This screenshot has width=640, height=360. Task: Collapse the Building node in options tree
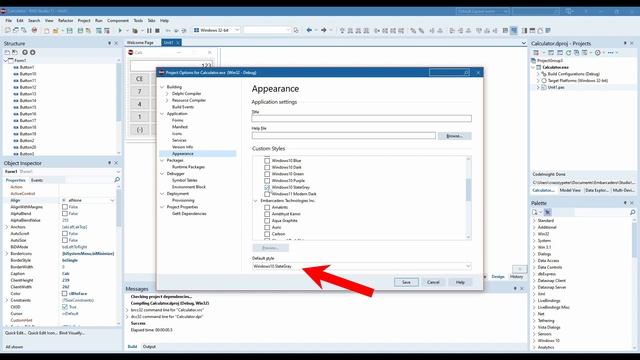(x=162, y=87)
